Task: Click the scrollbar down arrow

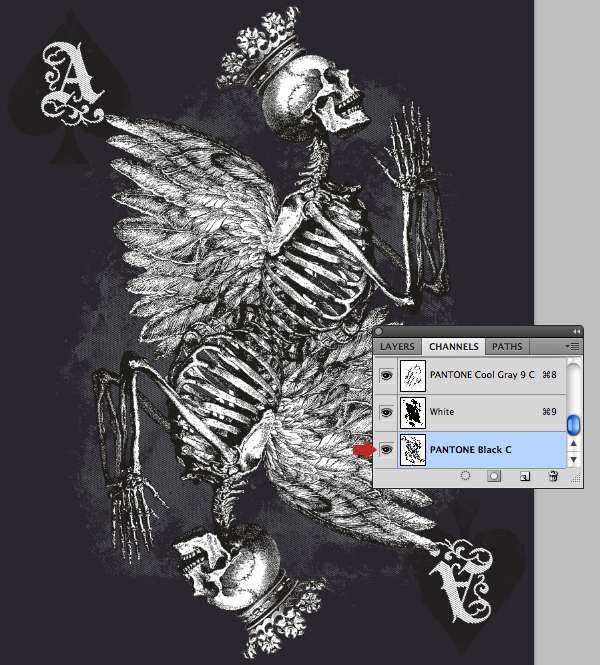Action: pos(573,459)
